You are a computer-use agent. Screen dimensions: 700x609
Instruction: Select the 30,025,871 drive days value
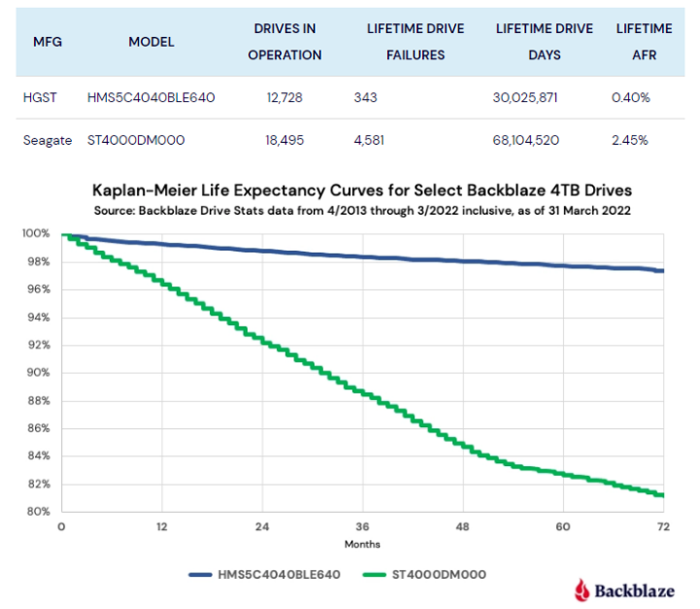[x=525, y=97]
